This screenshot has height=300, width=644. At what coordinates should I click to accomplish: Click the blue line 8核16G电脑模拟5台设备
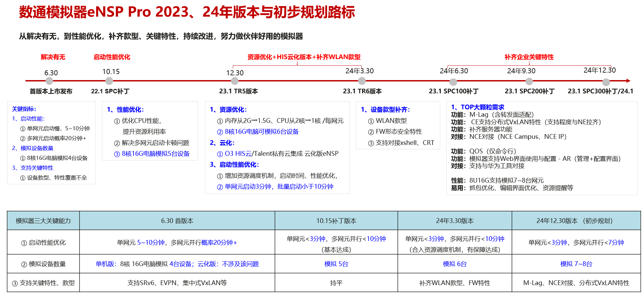(x=151, y=154)
